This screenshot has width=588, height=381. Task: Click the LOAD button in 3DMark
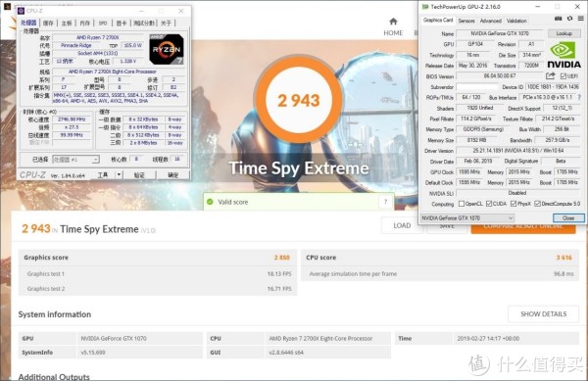pyautogui.click(x=402, y=225)
